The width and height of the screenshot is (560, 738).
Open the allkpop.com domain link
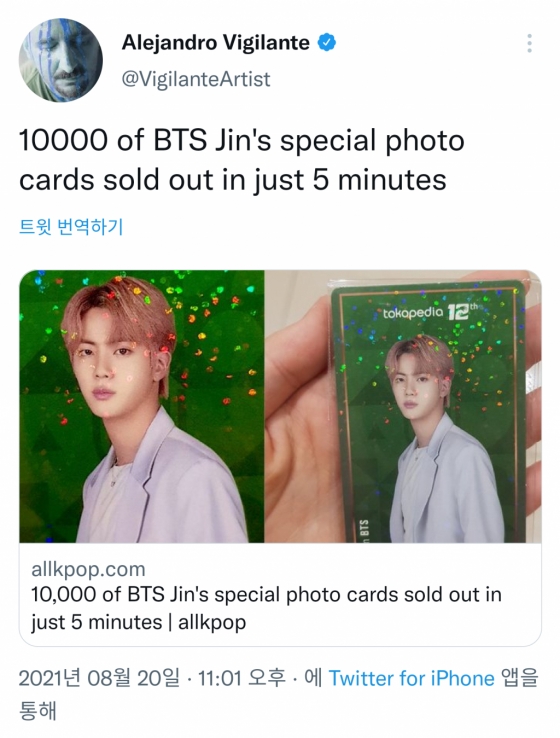click(x=88, y=570)
